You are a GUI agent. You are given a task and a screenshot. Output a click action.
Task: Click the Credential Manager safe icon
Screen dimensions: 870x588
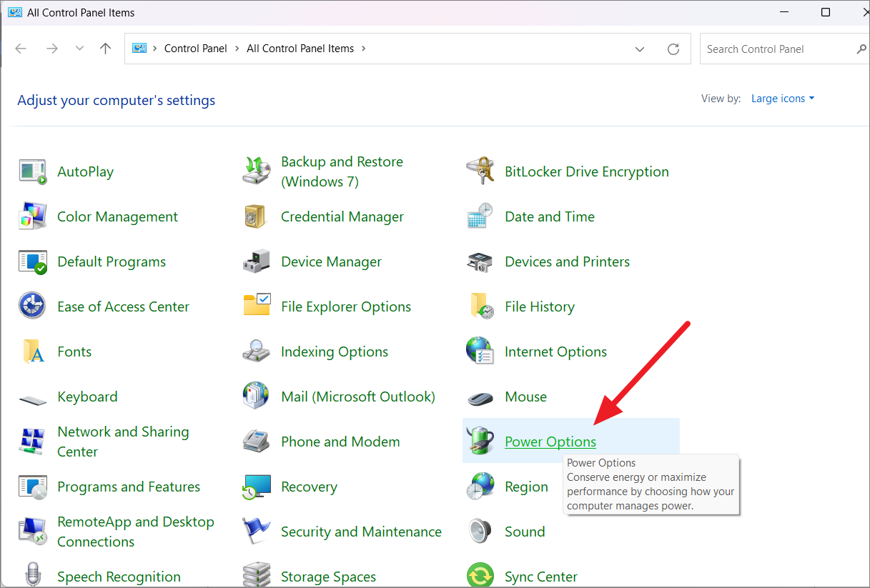256,216
